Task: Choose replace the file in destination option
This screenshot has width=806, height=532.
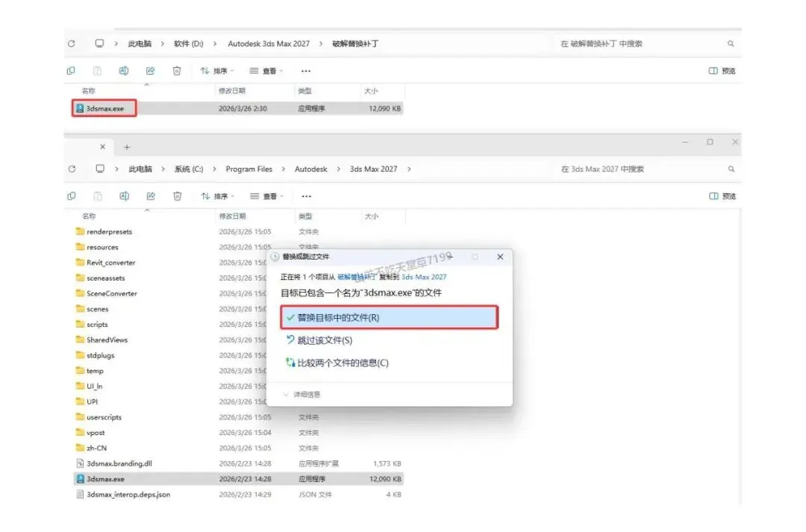Action: (389, 318)
